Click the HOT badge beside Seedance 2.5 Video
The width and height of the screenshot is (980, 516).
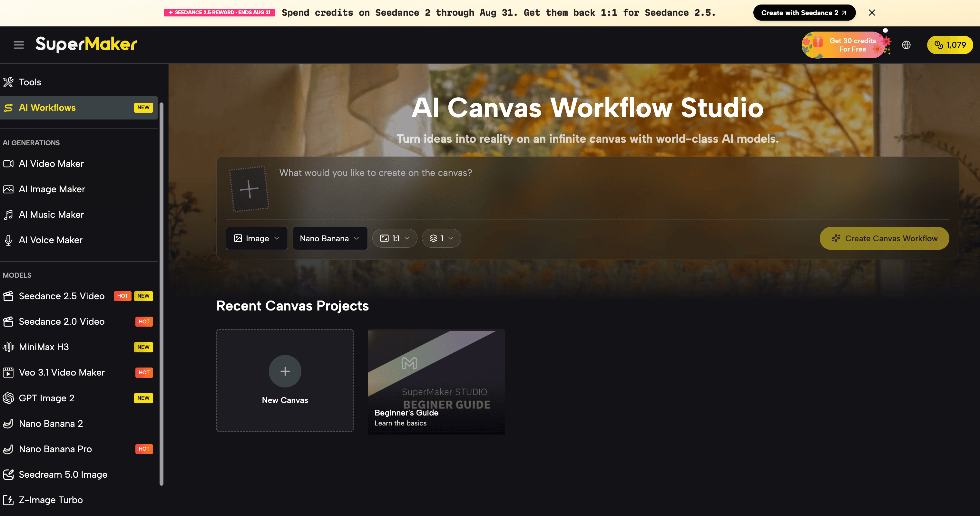click(x=122, y=296)
